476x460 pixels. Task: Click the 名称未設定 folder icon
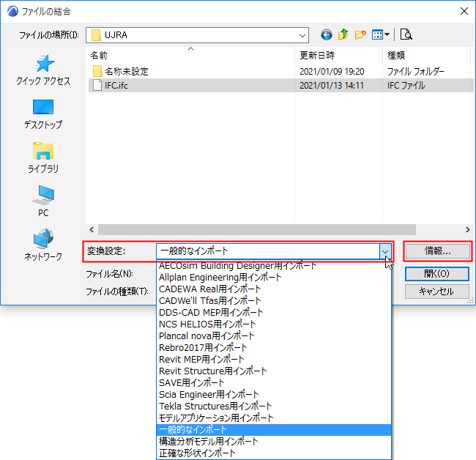[x=97, y=71]
